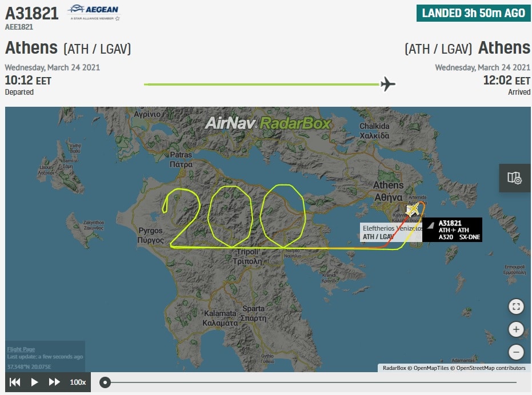This screenshot has width=532, height=395.
Task: Click the Pyrgos city label on map
Action: 150,235
